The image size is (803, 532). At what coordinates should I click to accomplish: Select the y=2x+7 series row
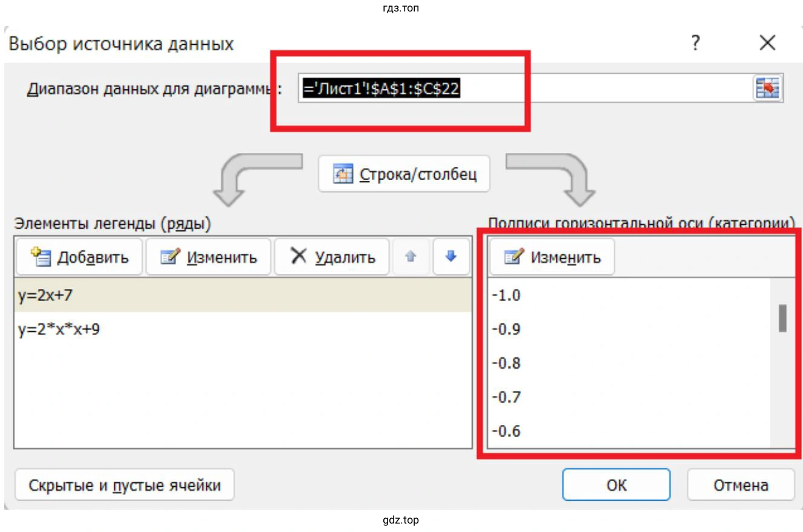coord(242,295)
